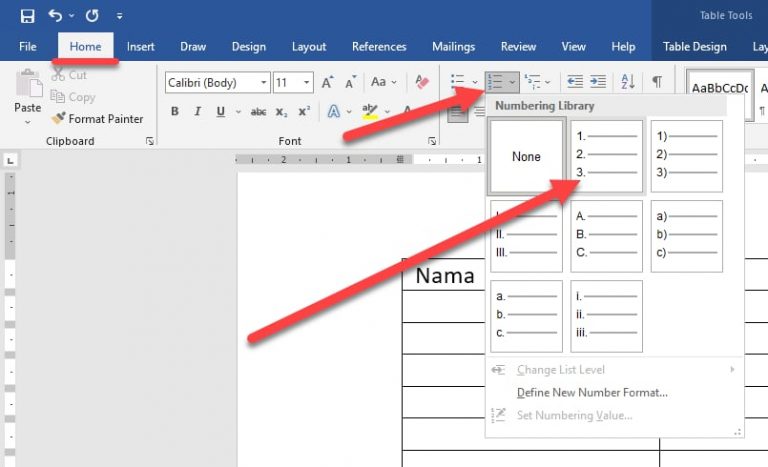Show paragraph marks with pilcrow icon
Screen dimensions: 768x467
point(657,82)
